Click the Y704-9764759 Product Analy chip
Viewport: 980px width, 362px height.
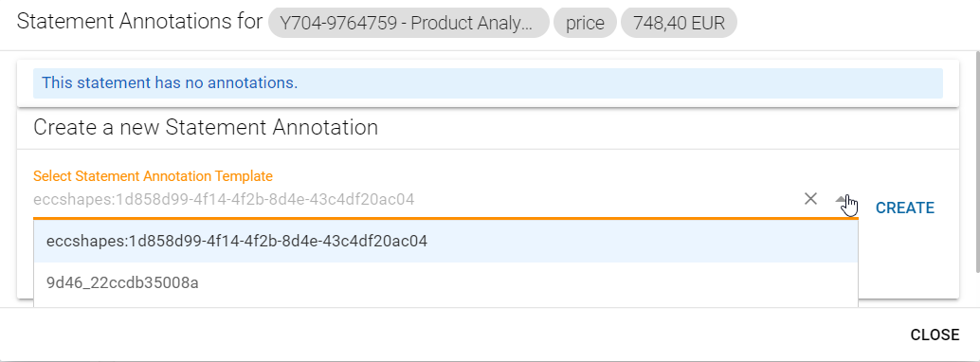click(x=408, y=24)
